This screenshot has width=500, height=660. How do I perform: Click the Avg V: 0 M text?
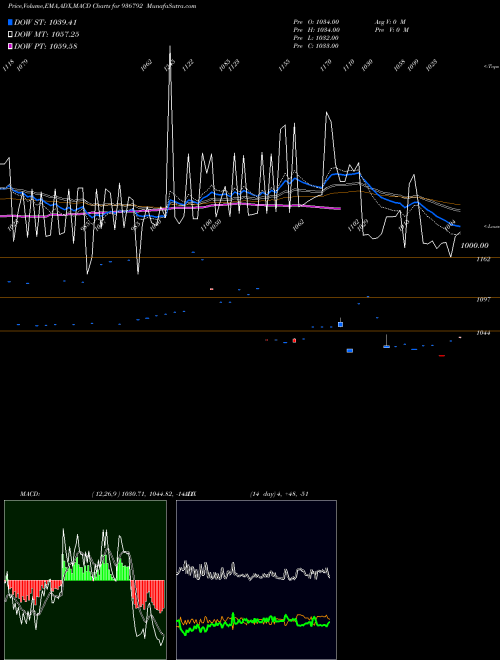[390, 22]
